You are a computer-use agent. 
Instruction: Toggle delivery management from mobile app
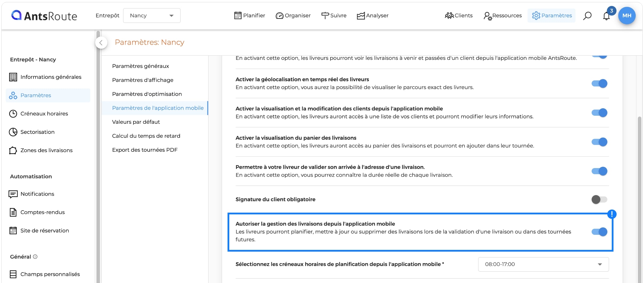tap(599, 232)
